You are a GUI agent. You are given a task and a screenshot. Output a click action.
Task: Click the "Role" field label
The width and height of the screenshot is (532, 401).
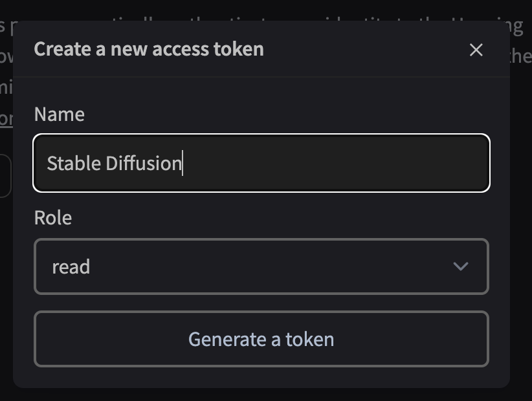click(x=52, y=218)
